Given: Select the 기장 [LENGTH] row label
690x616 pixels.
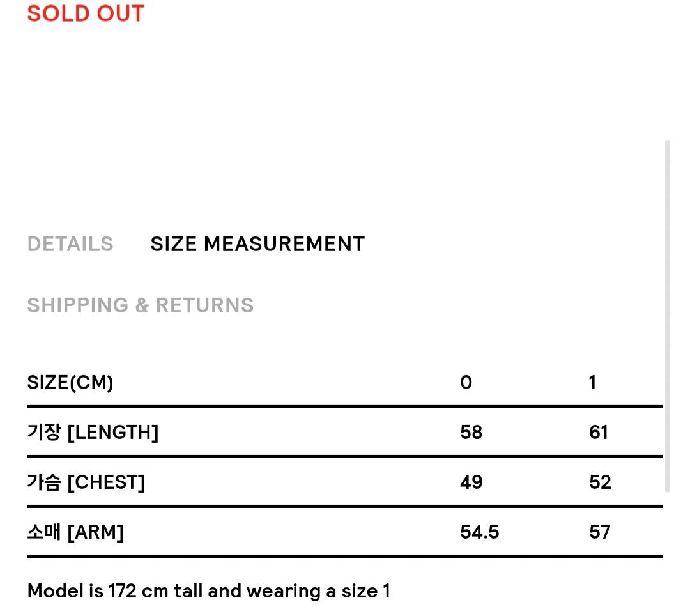Looking at the screenshot, I should pos(93,432).
